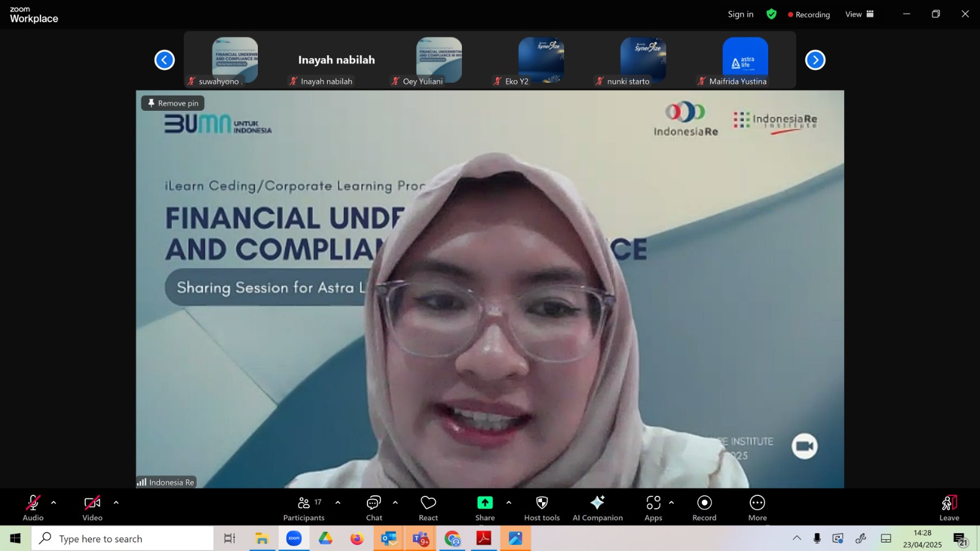This screenshot has width=980, height=551.
Task: Expand video options arrow
Action: click(x=116, y=503)
